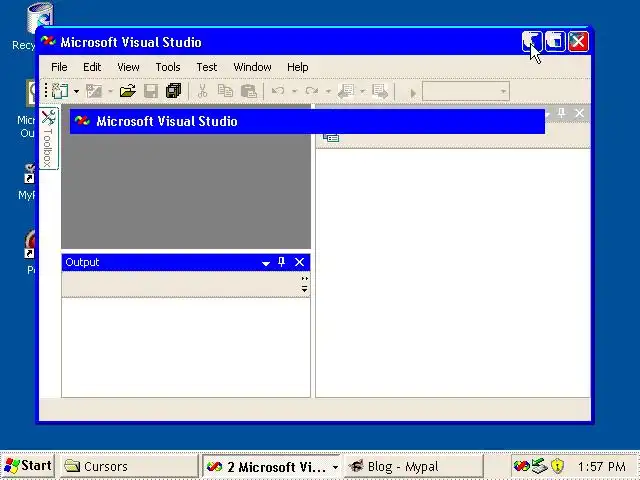The width and height of the screenshot is (640, 480).
Task: Open the Help menu
Action: tap(298, 67)
